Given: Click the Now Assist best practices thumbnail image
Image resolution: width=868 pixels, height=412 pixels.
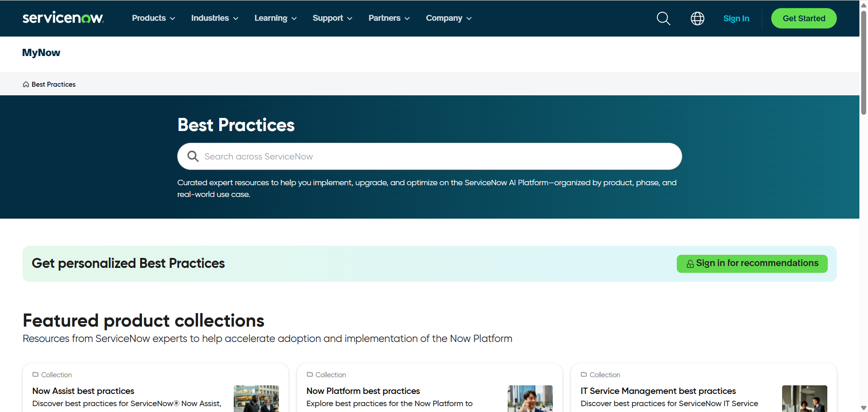Looking at the screenshot, I should [x=256, y=399].
